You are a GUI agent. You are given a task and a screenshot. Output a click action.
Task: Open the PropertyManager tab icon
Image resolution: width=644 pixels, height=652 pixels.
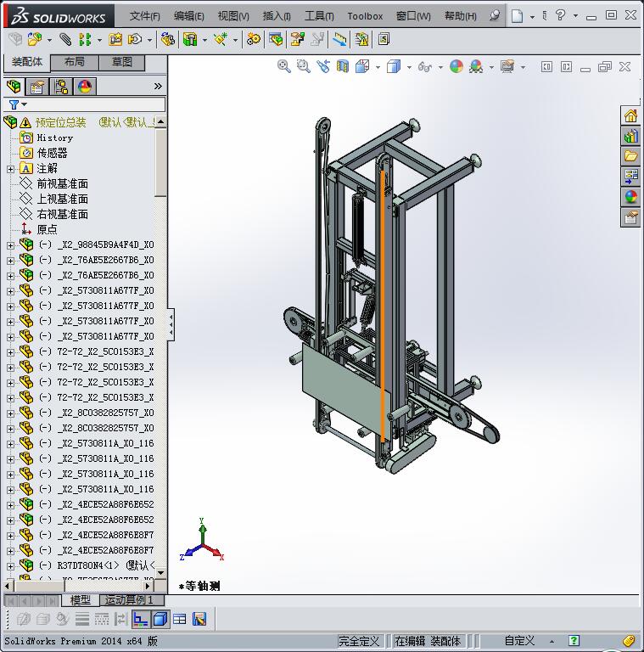pos(37,87)
